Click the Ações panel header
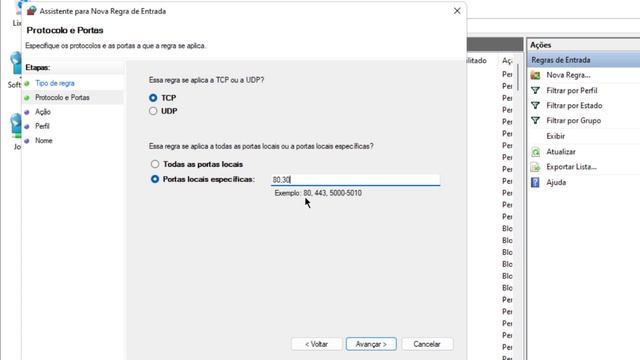640x360 pixels. pos(584,45)
